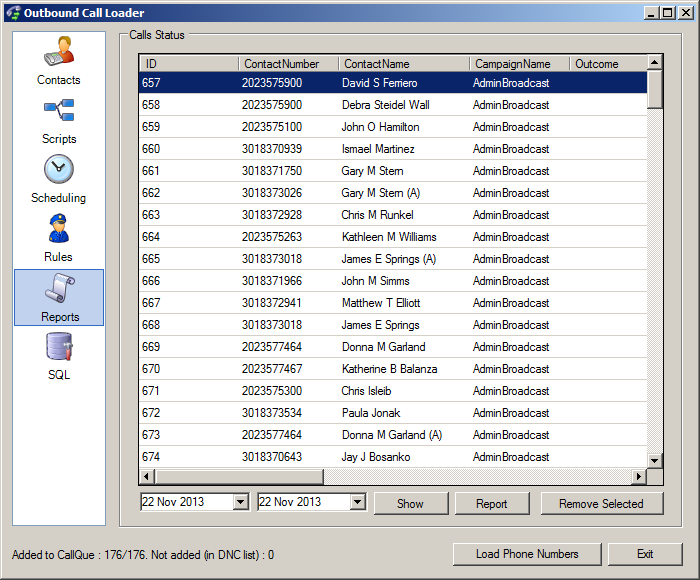
Task: Select row with Jay J Bosanko
Action: 393,457
